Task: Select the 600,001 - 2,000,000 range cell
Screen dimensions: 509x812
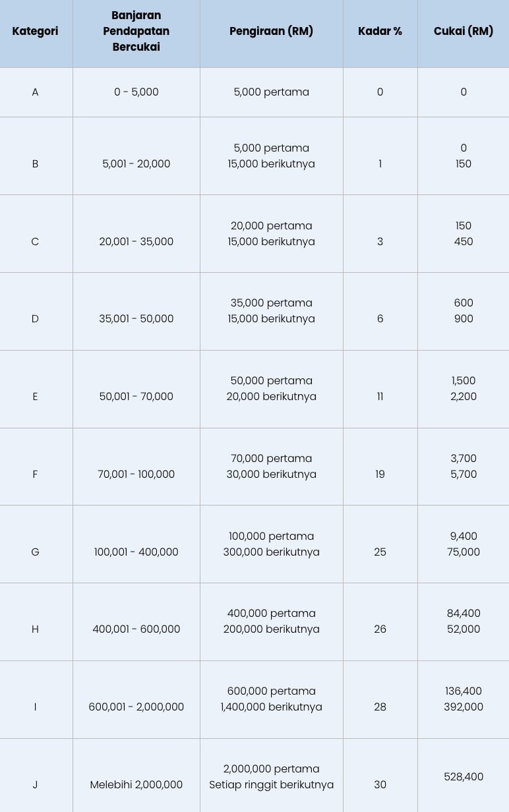Action: click(136, 707)
